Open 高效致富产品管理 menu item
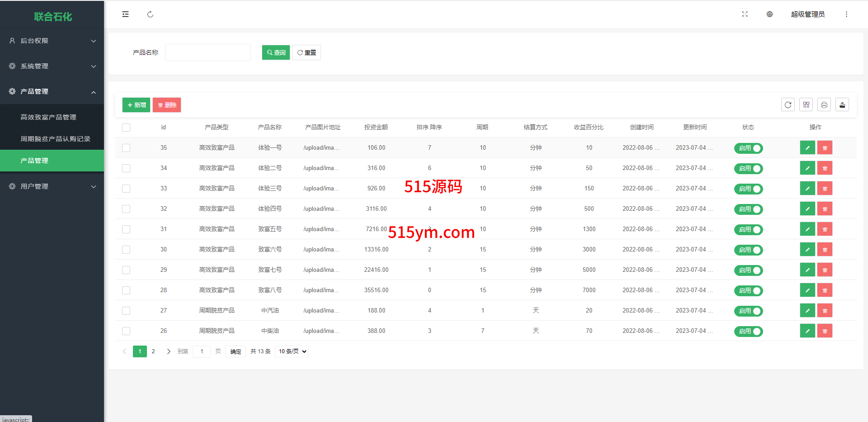The width and height of the screenshot is (868, 422). point(48,117)
